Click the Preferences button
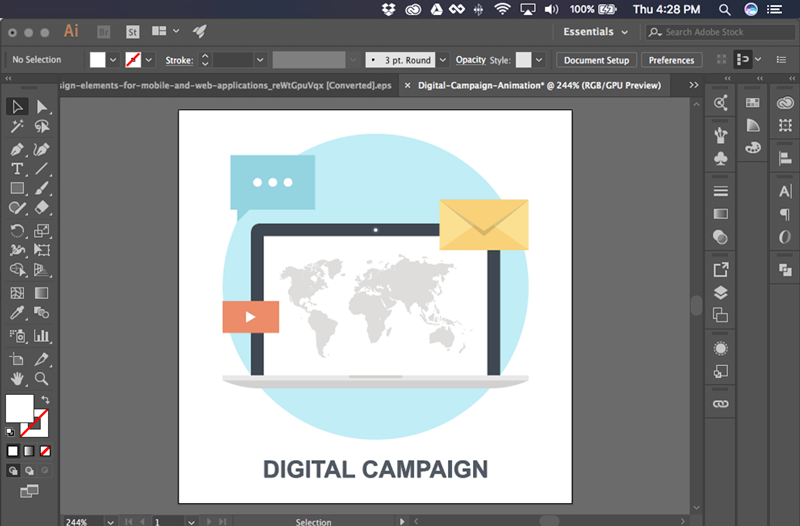The image size is (800, 526). click(670, 60)
